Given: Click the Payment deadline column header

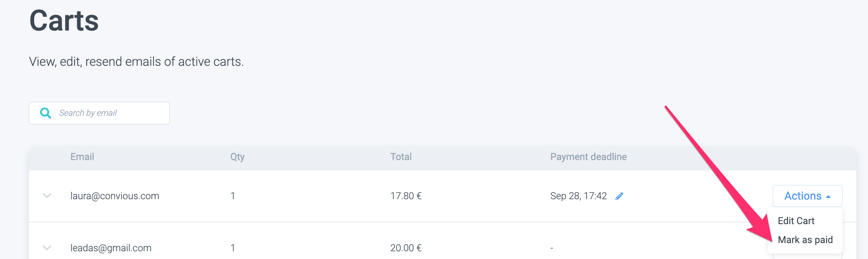Looking at the screenshot, I should 588,157.
